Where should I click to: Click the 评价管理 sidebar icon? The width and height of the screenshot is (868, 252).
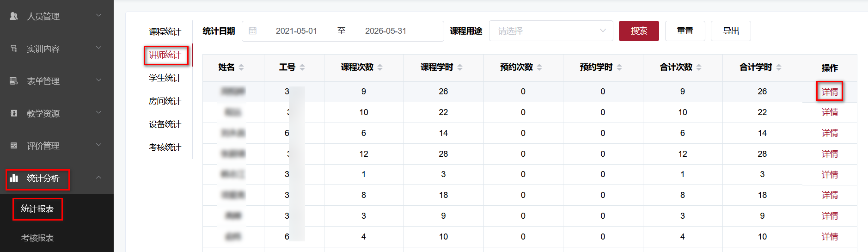14,146
